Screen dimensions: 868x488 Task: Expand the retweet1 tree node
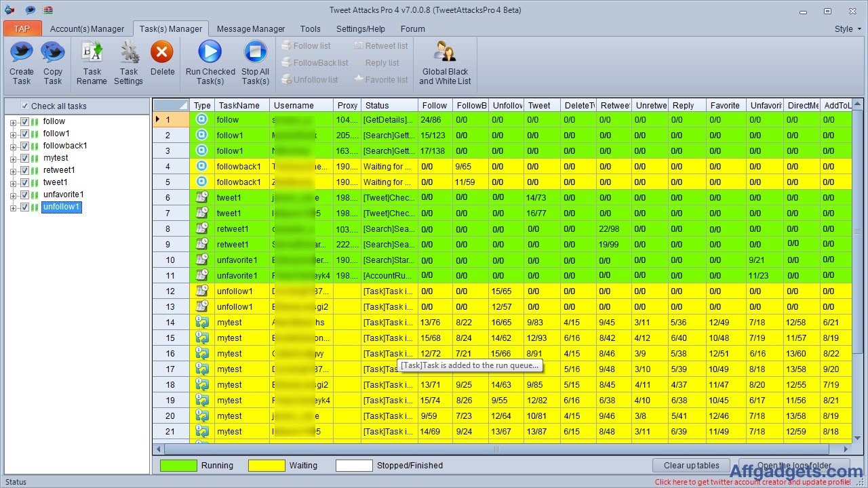(13, 171)
